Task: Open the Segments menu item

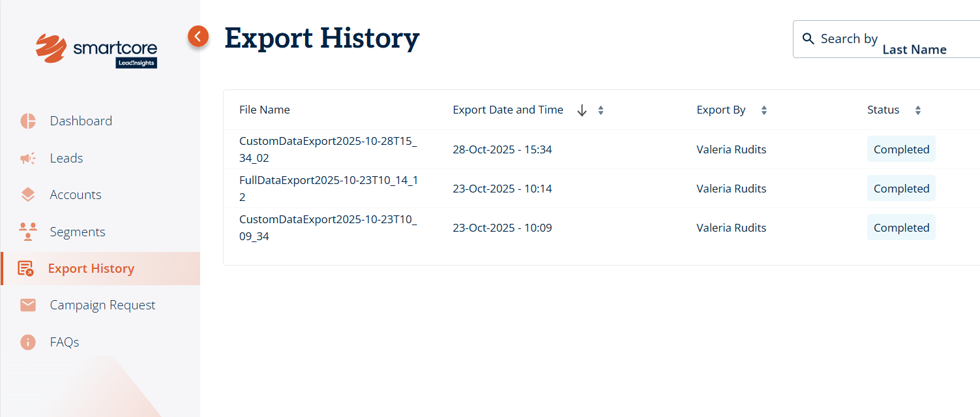Action: tap(77, 232)
